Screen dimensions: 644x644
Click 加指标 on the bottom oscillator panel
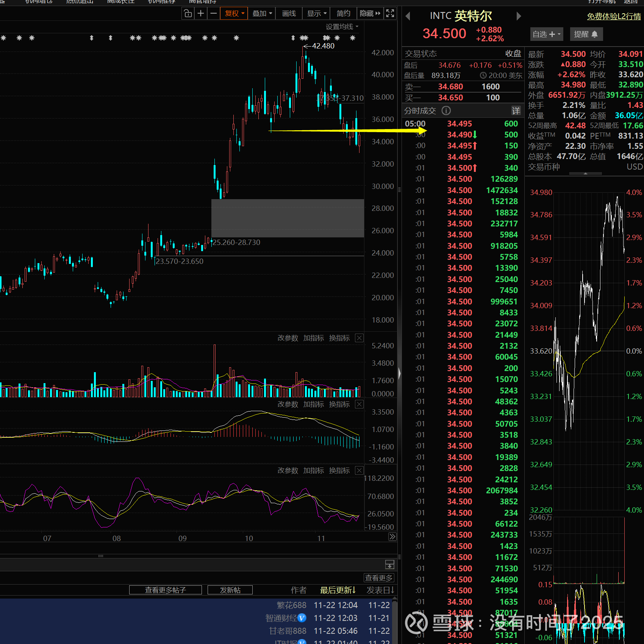click(x=314, y=471)
